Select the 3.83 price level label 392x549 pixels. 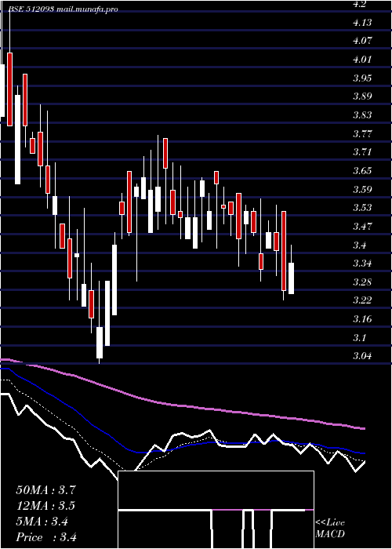click(x=362, y=115)
